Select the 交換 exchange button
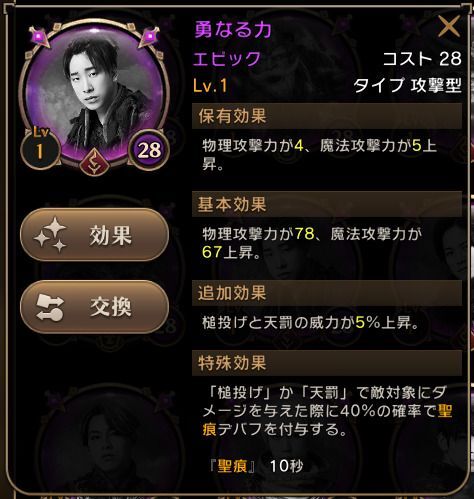474x499 pixels. pos(94,307)
